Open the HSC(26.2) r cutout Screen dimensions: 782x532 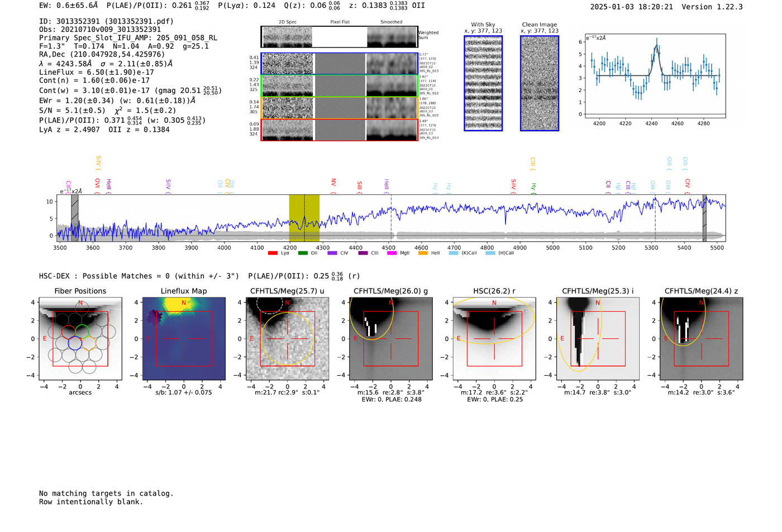click(x=494, y=338)
